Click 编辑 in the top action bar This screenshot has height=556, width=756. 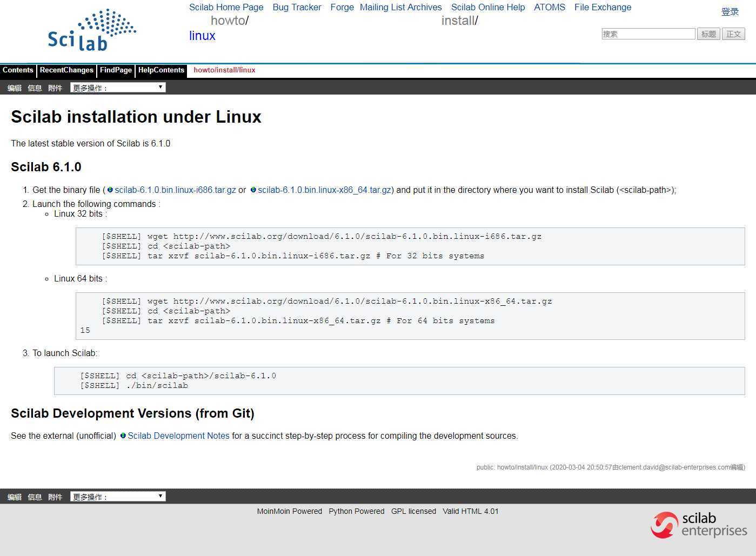[x=15, y=88]
